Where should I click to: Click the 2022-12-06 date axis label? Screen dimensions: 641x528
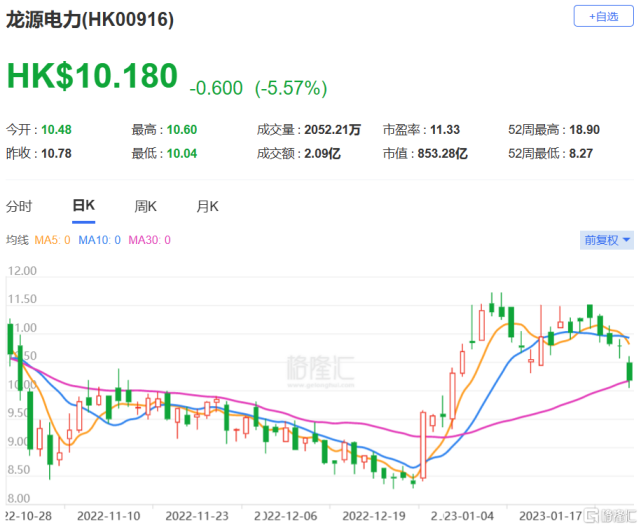pos(285,516)
